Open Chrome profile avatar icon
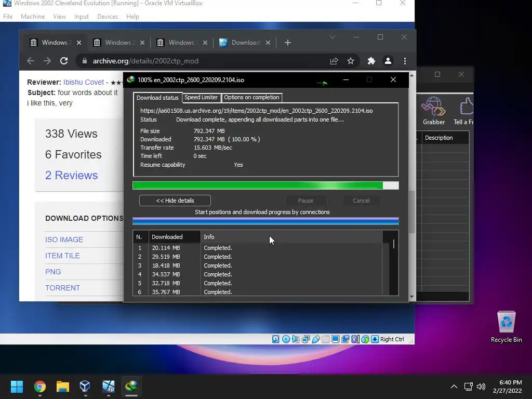 (x=388, y=61)
